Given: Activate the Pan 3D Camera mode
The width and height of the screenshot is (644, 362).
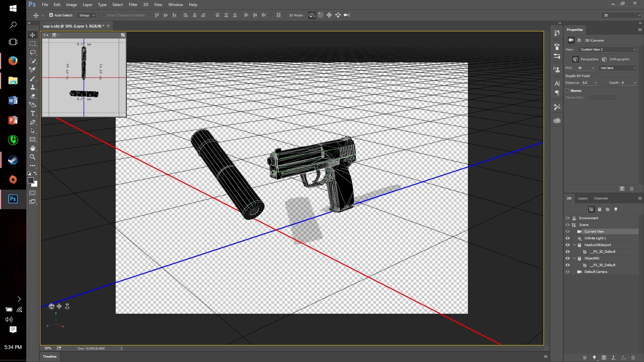Looking at the screenshot, I should pyautogui.click(x=329, y=15).
